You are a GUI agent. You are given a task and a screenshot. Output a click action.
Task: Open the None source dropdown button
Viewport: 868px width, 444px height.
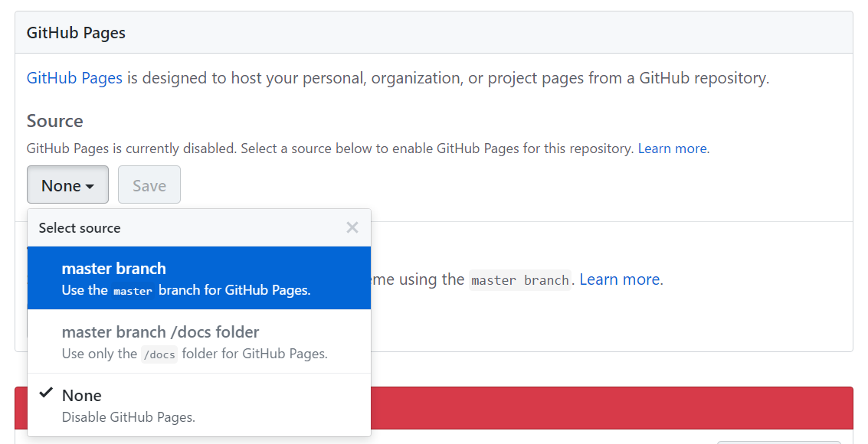click(x=67, y=185)
